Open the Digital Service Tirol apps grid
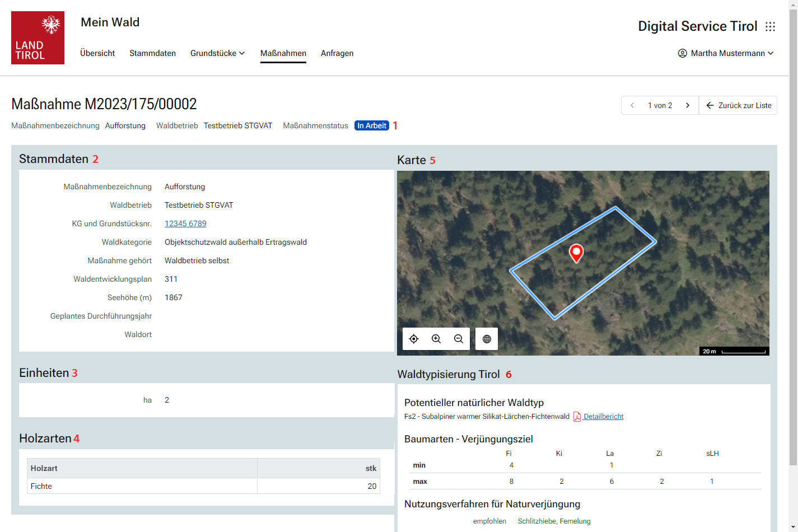 click(771, 26)
